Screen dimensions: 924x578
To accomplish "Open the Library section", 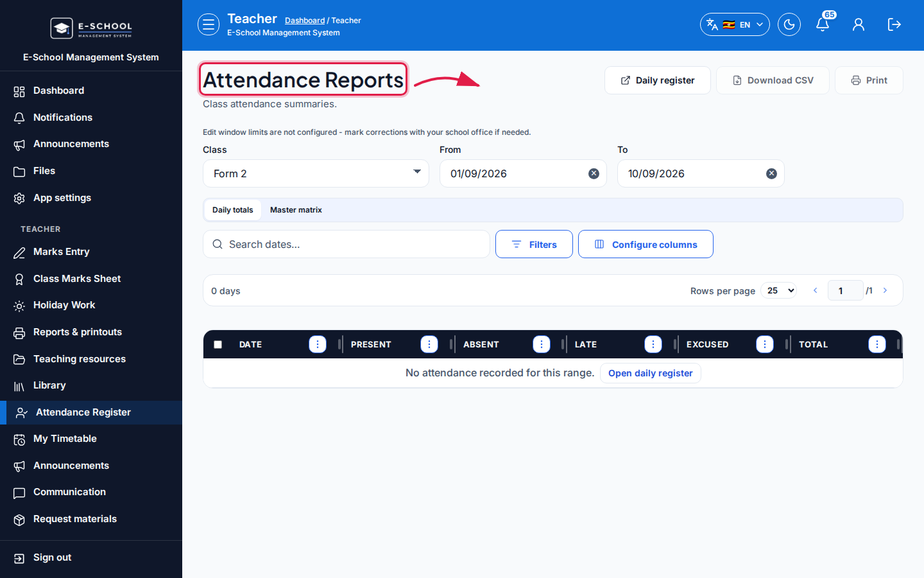I will 91,385.
